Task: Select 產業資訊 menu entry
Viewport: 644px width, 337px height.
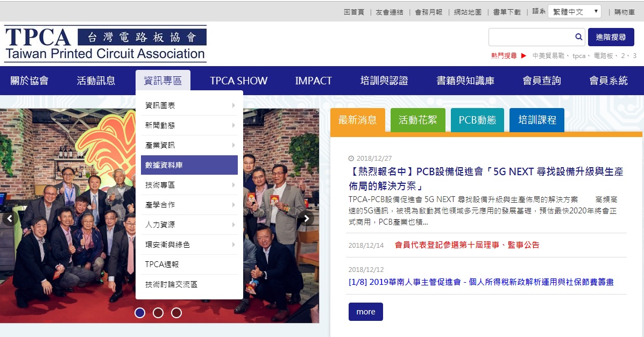Action: (189, 145)
